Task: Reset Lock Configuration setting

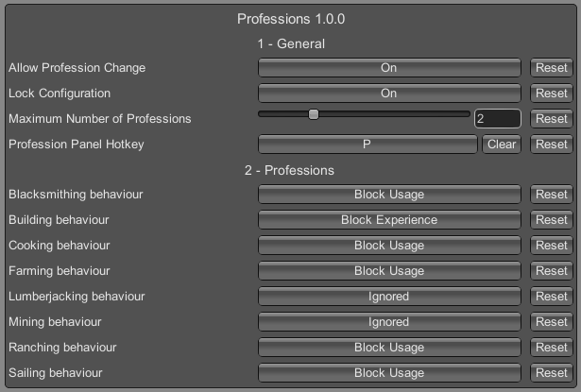Action: point(552,94)
